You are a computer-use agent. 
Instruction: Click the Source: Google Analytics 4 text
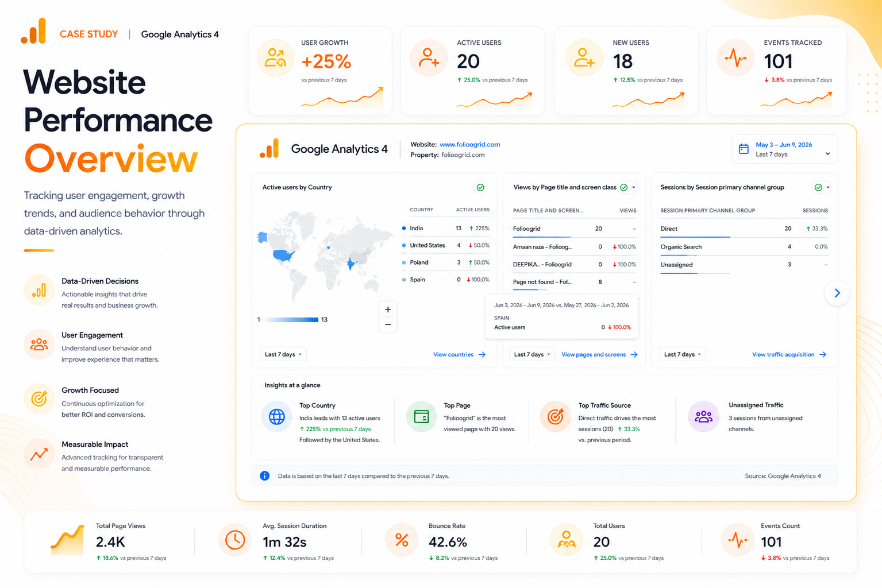pos(783,475)
